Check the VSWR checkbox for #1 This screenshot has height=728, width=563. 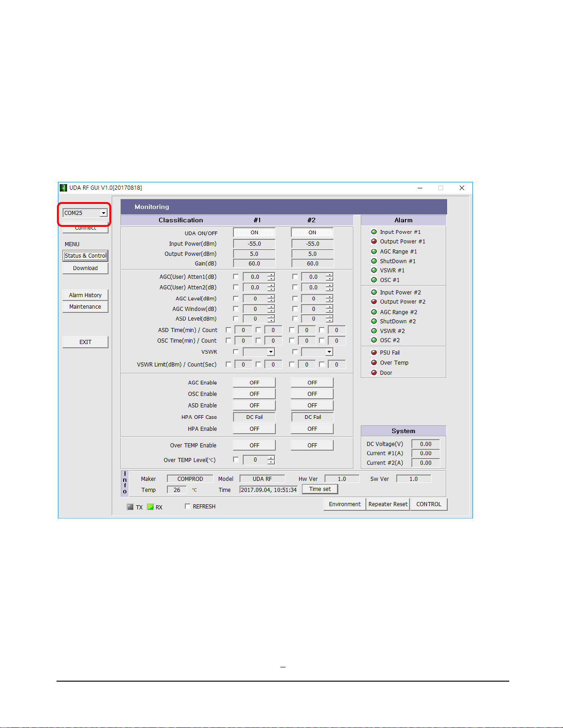(x=236, y=352)
